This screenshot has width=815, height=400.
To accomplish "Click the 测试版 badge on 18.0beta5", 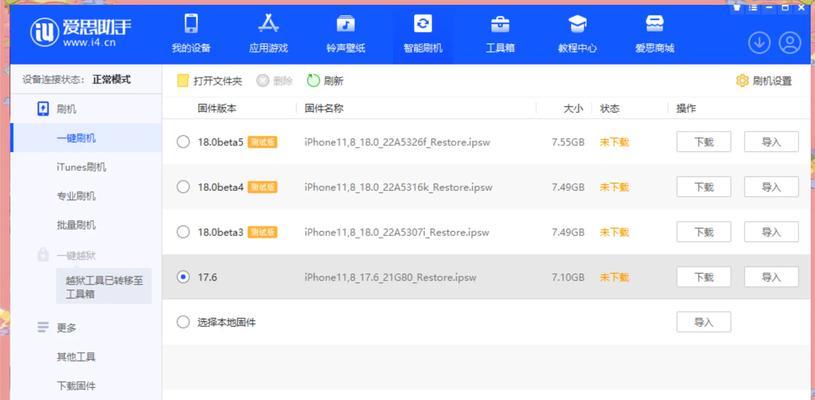I will [262, 142].
